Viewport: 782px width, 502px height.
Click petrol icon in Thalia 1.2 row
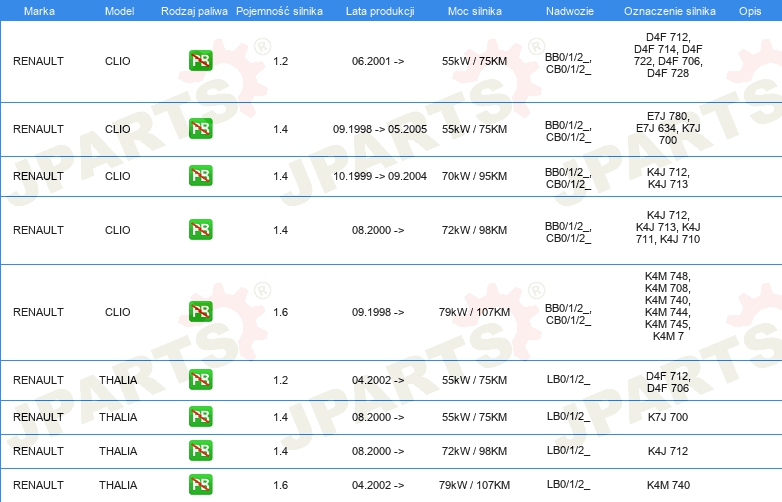[x=200, y=379]
